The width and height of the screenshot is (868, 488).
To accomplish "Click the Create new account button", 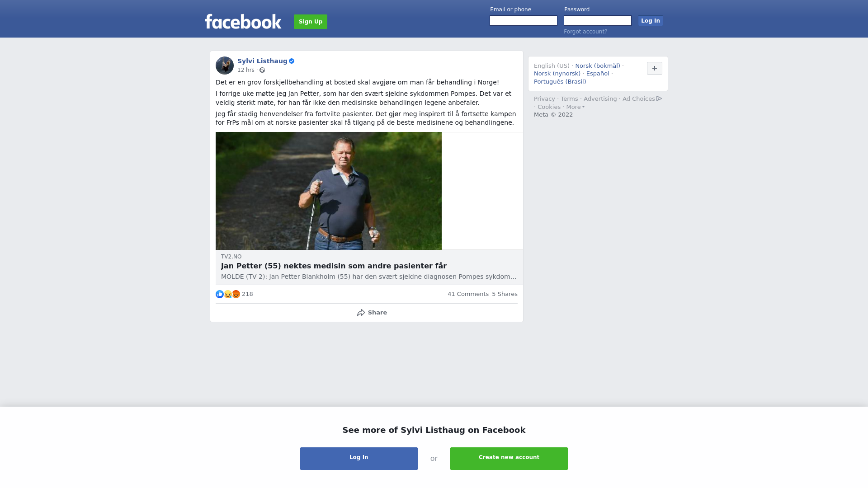I will coord(509,459).
